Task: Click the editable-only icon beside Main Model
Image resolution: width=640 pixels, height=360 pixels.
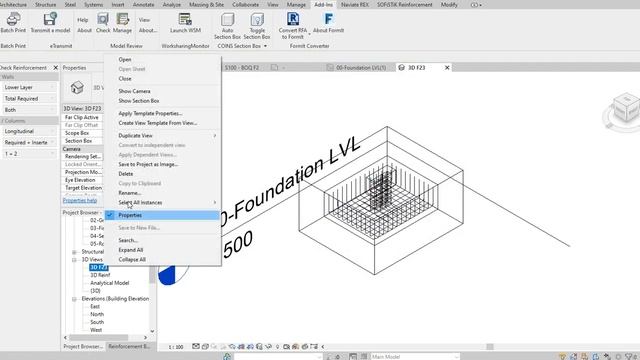Action: 364,357
